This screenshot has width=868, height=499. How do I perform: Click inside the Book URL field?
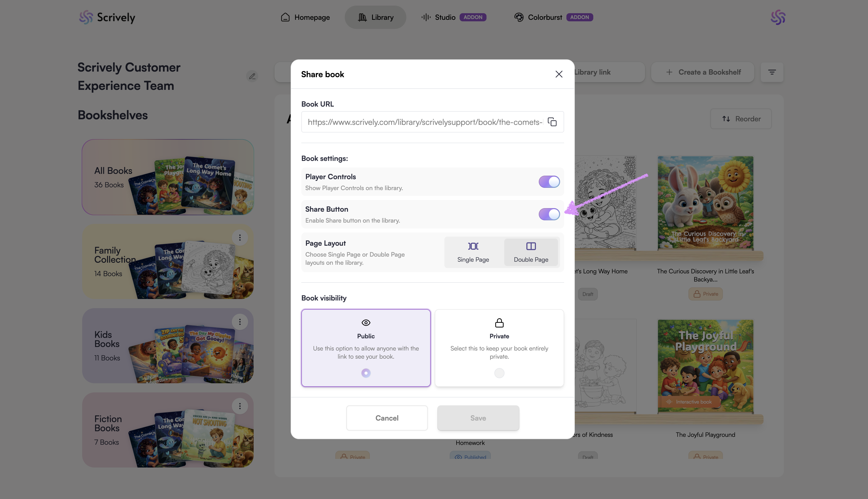[424, 122]
